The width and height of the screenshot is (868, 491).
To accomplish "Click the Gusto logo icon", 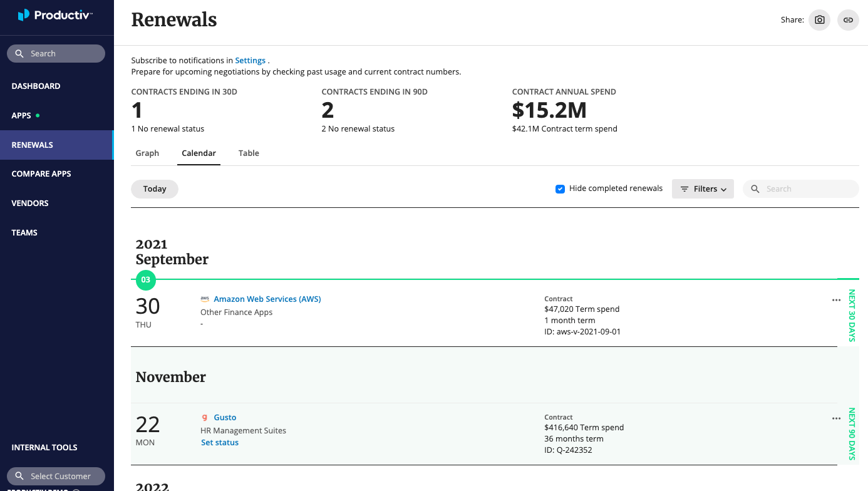I will tap(205, 418).
